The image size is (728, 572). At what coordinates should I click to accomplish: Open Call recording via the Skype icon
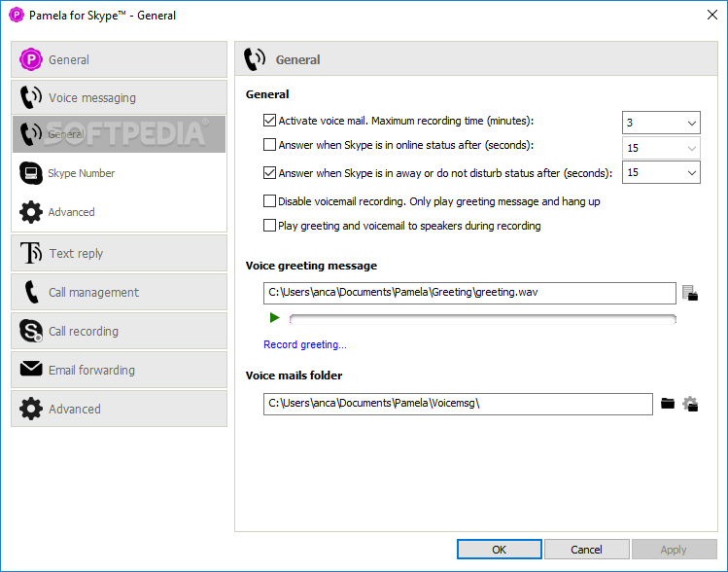pos(31,331)
